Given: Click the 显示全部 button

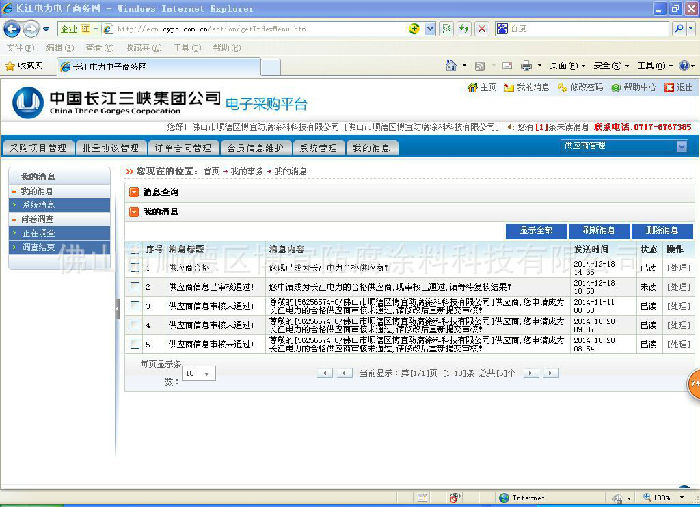Looking at the screenshot, I should click(x=535, y=230).
